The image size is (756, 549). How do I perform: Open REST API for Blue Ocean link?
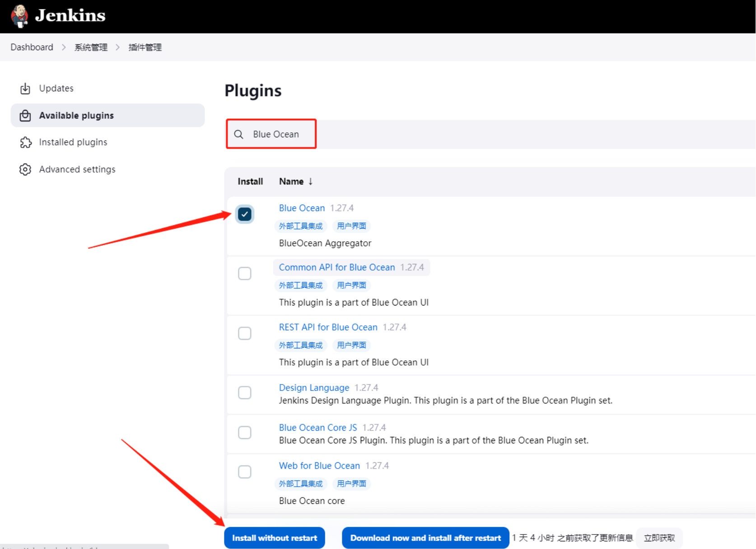(x=328, y=327)
